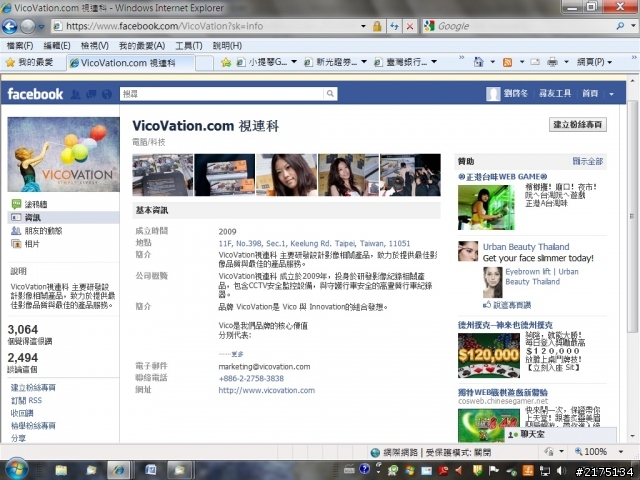Screen dimensions: 640x480
Task: Open the search provider dropdown arrow
Action: pos(633,26)
